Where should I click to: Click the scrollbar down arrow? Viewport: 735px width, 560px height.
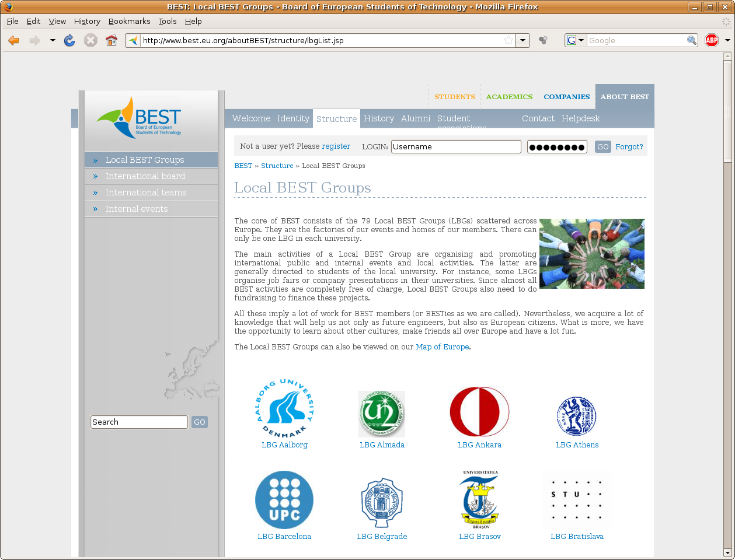pyautogui.click(x=727, y=552)
